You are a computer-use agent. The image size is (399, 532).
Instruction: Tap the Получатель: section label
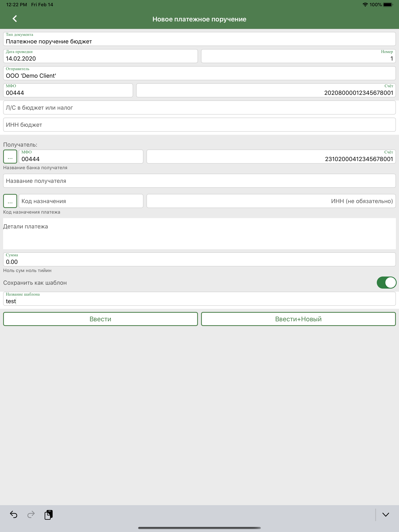click(20, 144)
